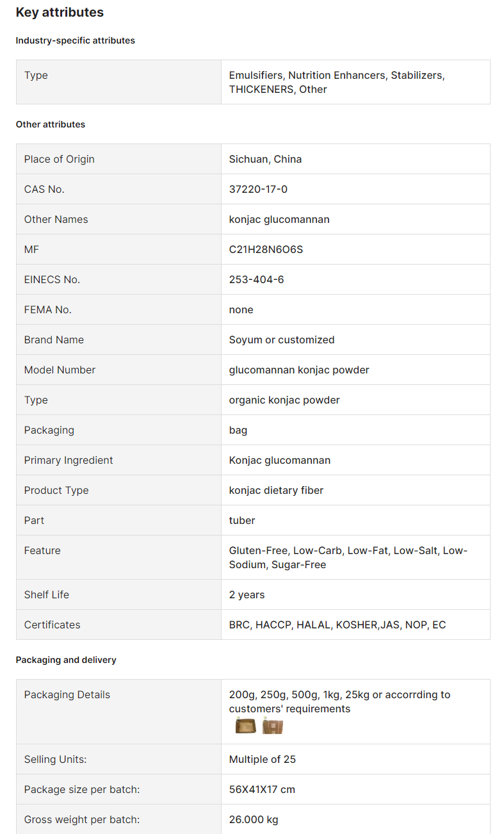
Task: Click the CAS No. value 37220-17-0
Action: (258, 189)
